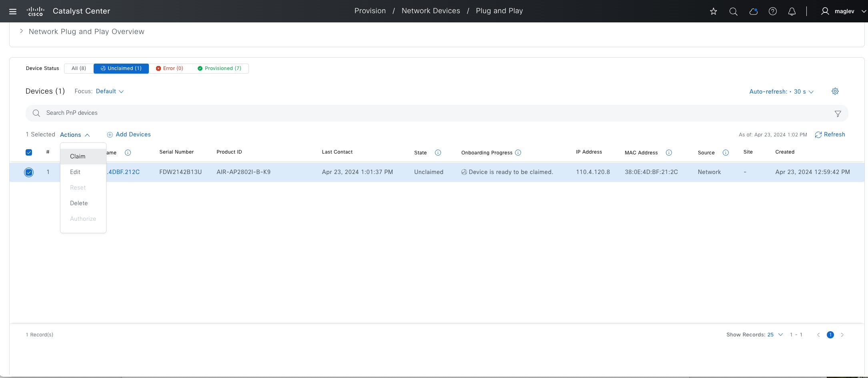
Task: Open Show Records count dropdown
Action: point(775,335)
